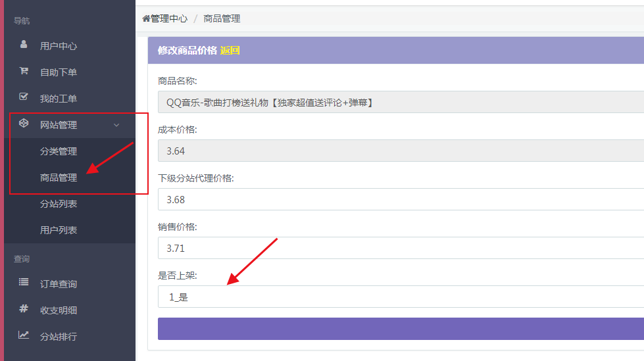Click the shopping cart icon for 自助下单

pos(24,72)
